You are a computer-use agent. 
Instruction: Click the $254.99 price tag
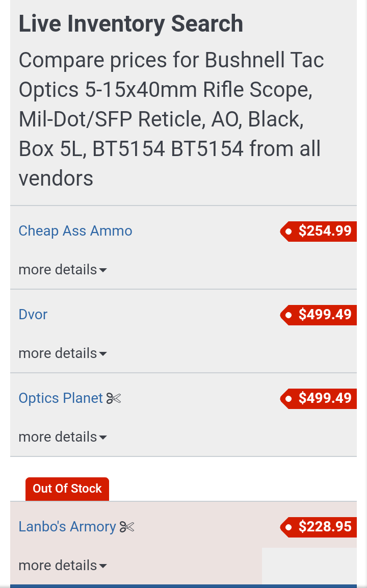click(318, 231)
